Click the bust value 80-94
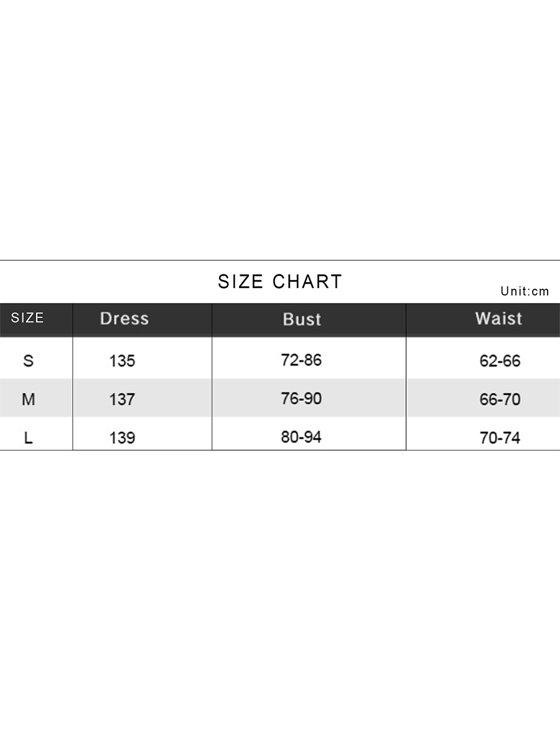 tap(301, 437)
